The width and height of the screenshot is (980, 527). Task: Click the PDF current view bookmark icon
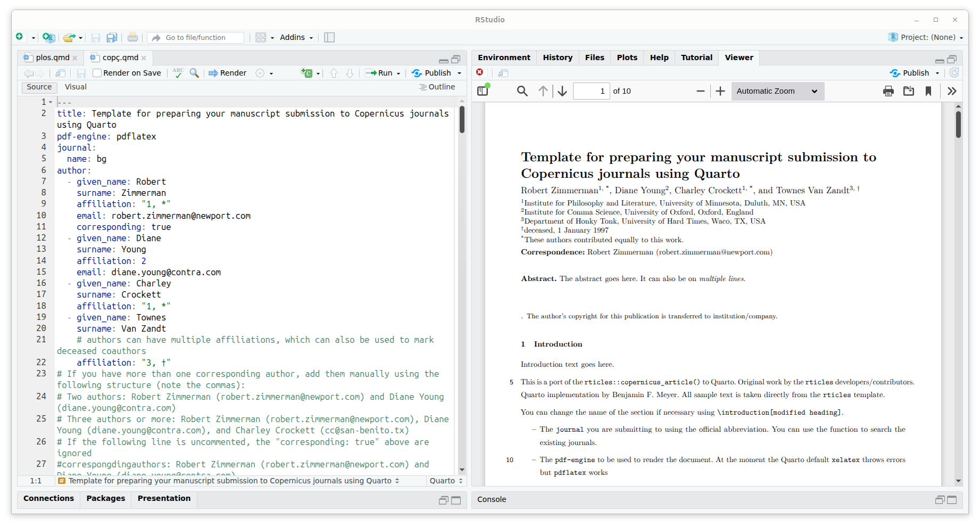point(928,91)
